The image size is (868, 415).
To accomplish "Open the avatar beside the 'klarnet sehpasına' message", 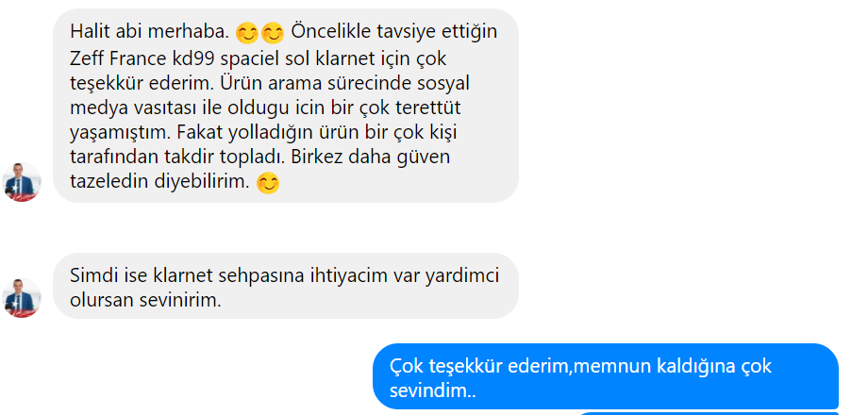I will point(22,298).
